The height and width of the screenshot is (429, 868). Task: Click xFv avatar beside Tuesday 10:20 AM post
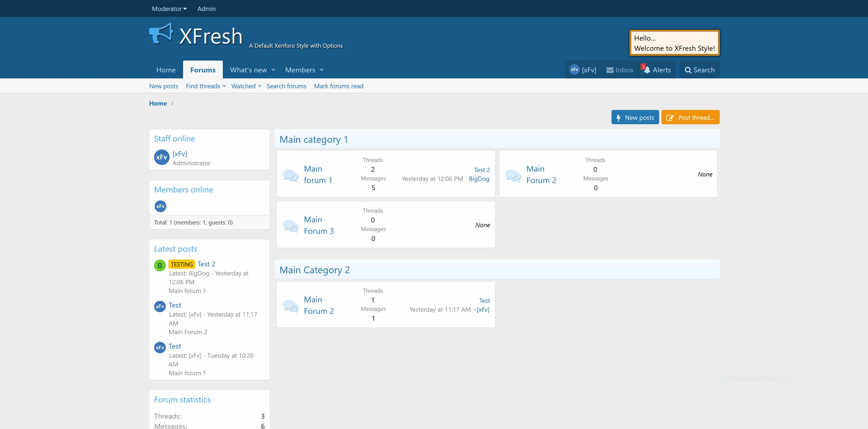160,347
